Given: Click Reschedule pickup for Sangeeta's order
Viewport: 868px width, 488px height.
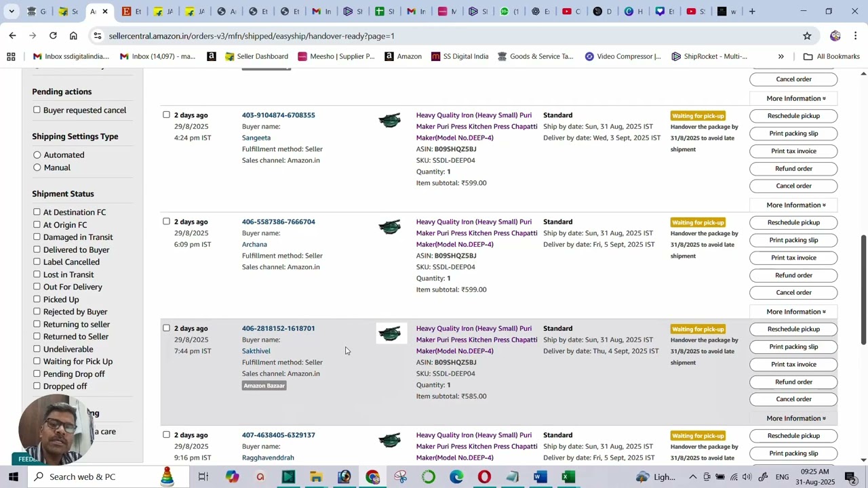Looking at the screenshot, I should [x=793, y=116].
